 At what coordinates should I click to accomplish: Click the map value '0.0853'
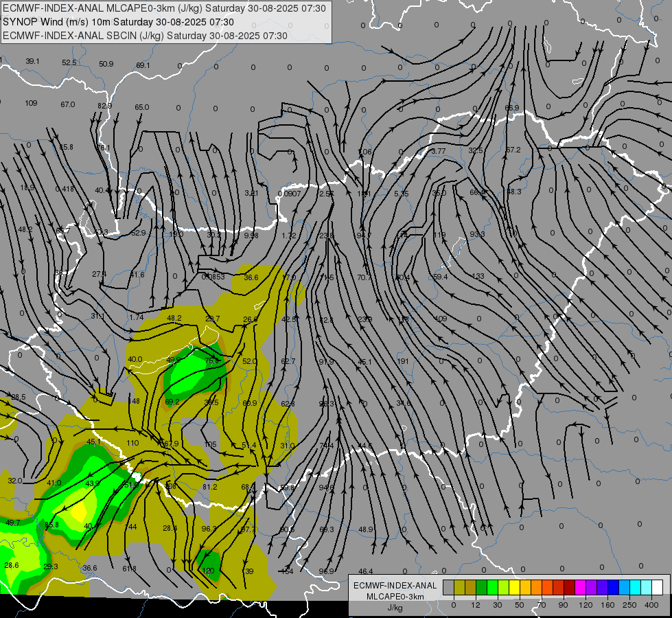(213, 277)
